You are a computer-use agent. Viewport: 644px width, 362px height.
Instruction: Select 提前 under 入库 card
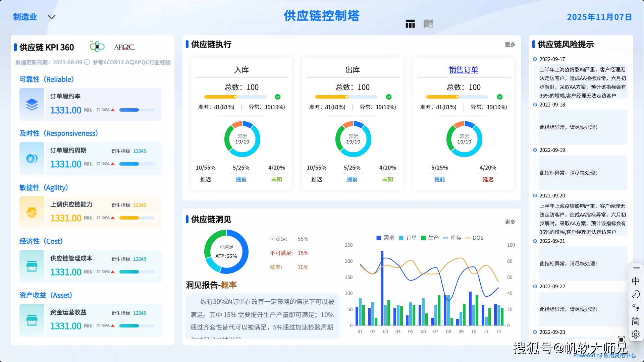(241, 179)
